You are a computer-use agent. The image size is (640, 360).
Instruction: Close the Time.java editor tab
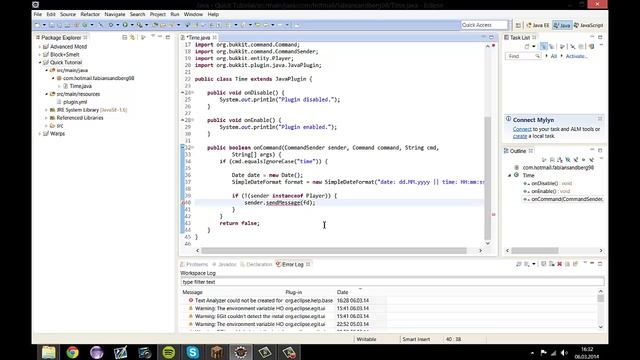coord(214,38)
